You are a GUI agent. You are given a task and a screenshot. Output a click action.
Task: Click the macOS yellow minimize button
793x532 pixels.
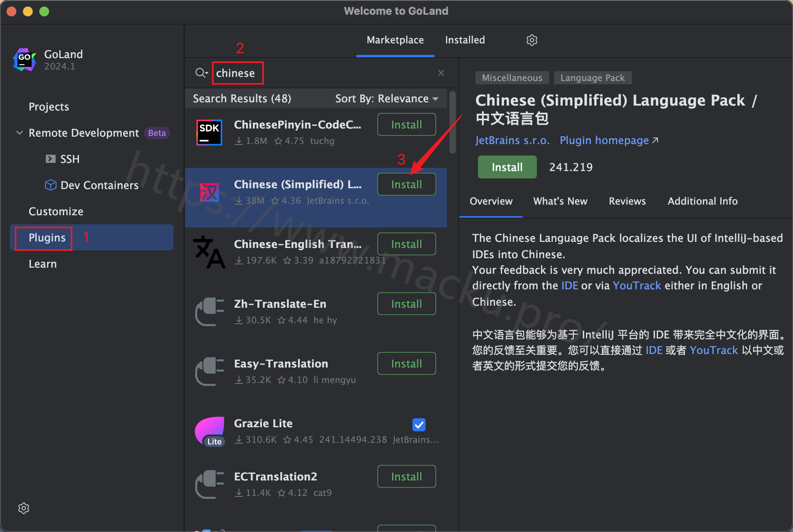pos(28,11)
